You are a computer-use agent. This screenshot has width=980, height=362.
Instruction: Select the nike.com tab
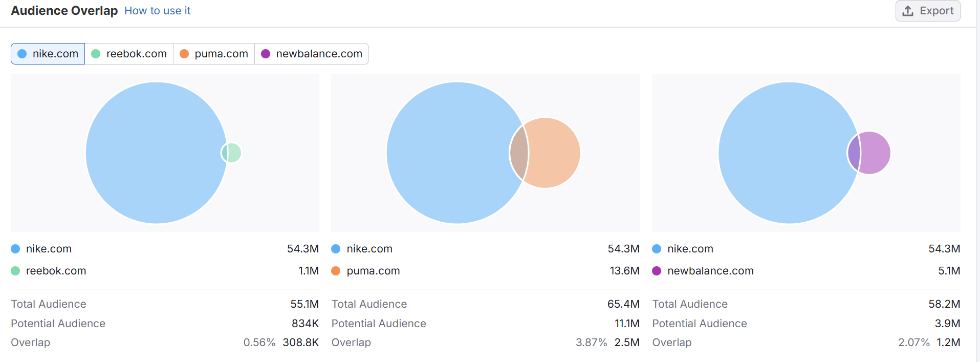coord(48,54)
